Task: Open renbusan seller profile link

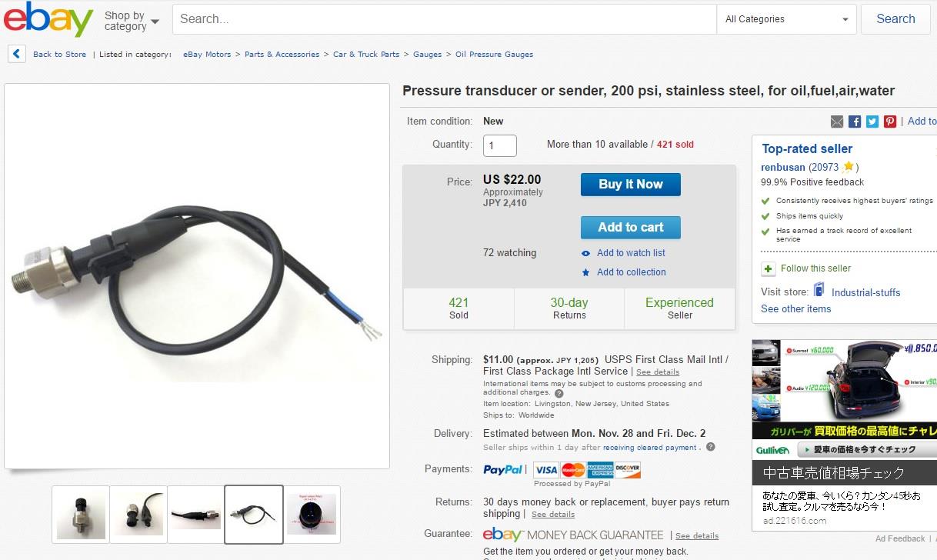Action: (783, 167)
